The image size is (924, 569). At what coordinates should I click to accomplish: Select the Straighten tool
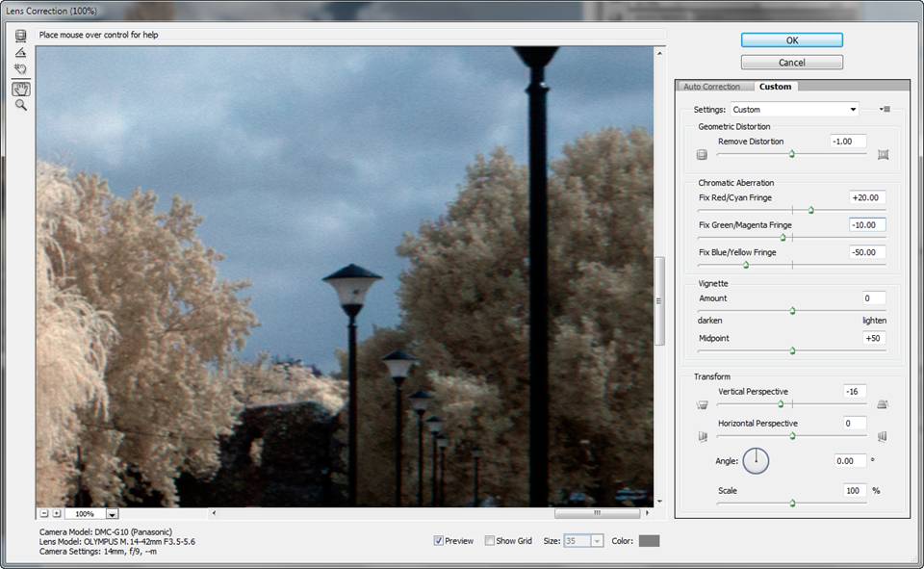(20, 53)
